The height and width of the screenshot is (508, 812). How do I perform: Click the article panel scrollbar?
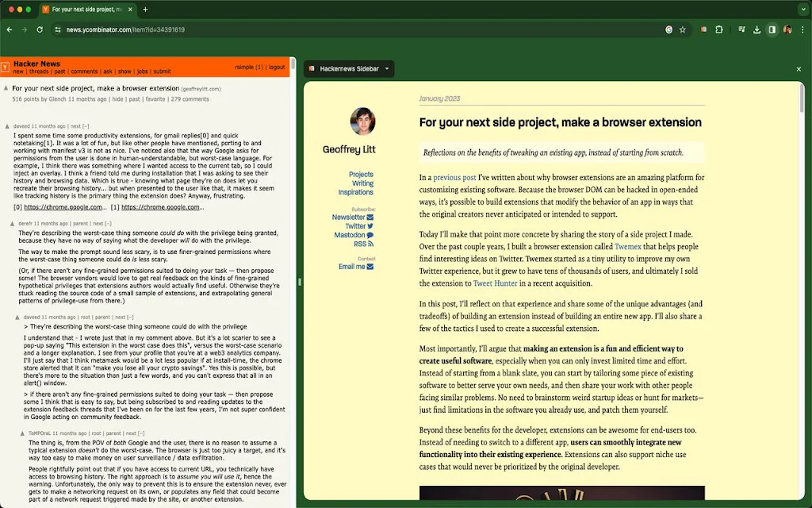(802, 98)
